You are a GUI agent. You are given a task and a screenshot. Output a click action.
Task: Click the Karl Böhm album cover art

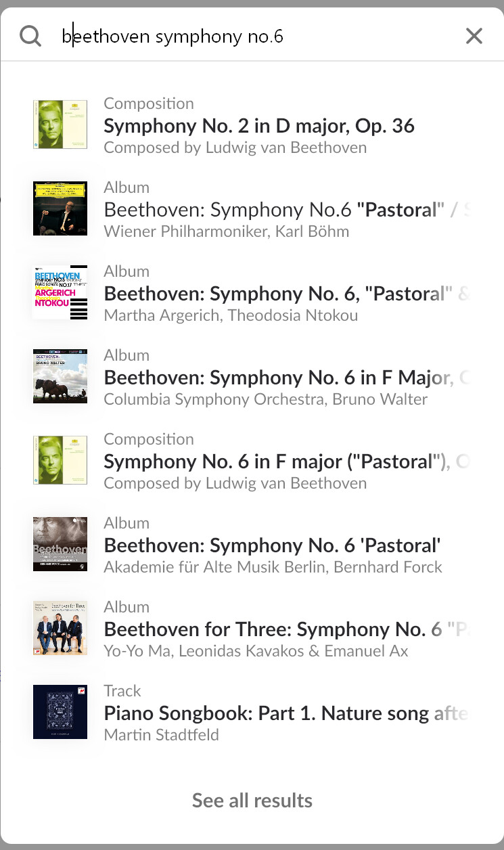pos(60,208)
